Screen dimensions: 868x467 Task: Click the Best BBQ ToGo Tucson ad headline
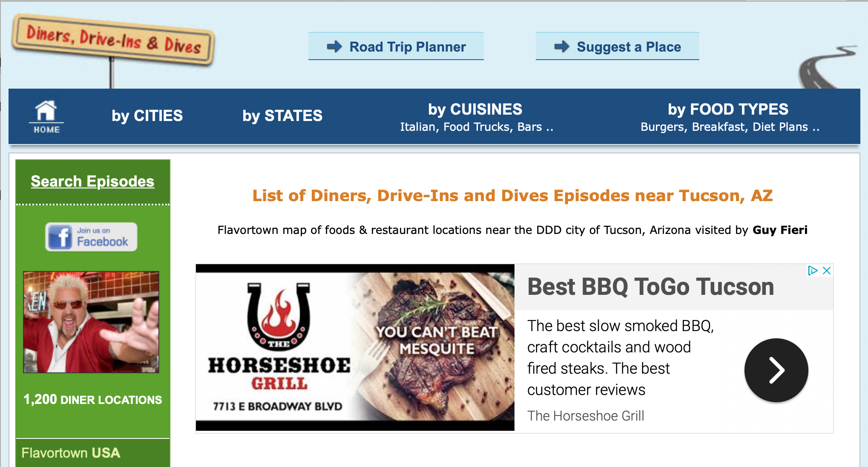pos(650,286)
